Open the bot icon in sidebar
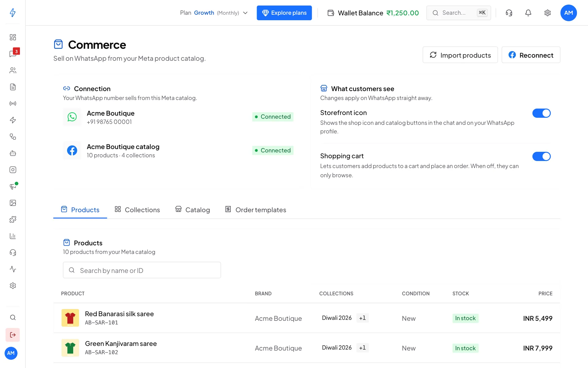This screenshot has width=588, height=368. tap(13, 153)
